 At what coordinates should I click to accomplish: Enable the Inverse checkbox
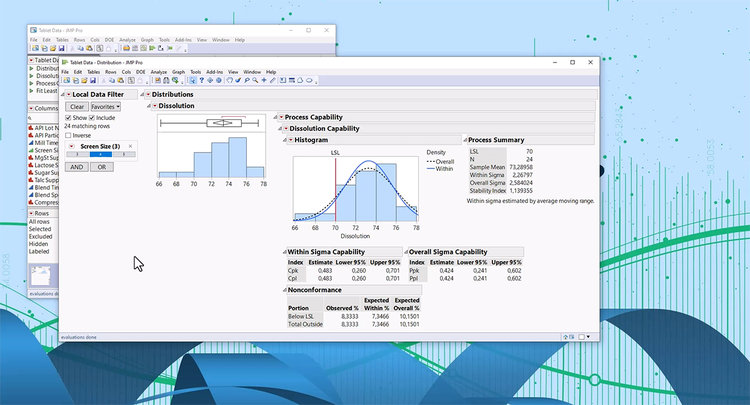point(68,135)
